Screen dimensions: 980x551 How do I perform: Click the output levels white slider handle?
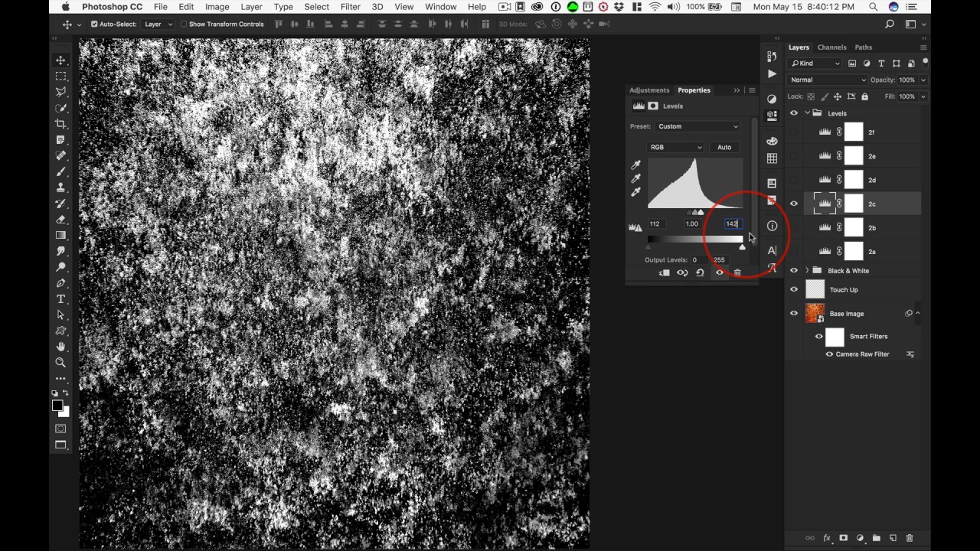point(742,247)
